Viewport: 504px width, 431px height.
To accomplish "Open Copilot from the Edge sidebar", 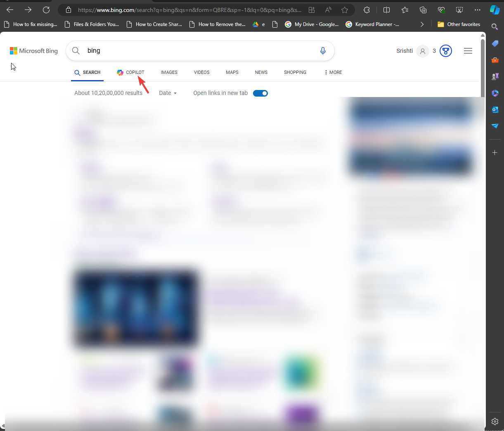I will click(x=495, y=10).
